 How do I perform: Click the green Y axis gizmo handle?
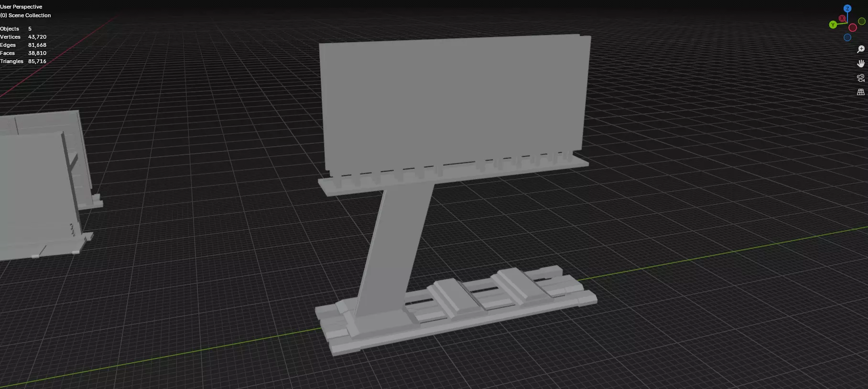point(833,24)
